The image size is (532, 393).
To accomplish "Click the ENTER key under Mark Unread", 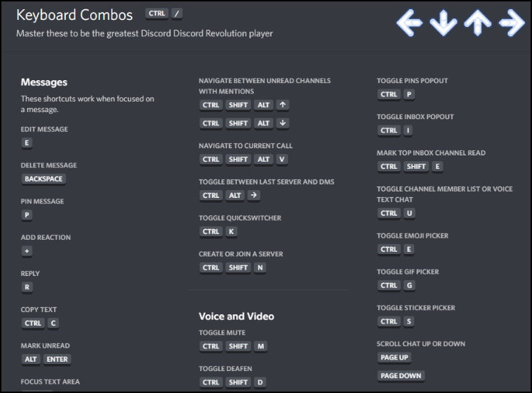I will 57,360.
